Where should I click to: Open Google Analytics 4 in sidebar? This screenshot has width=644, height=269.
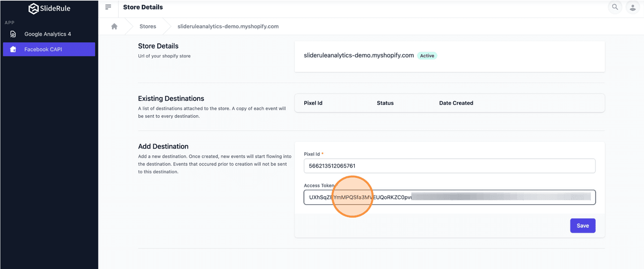49,34
